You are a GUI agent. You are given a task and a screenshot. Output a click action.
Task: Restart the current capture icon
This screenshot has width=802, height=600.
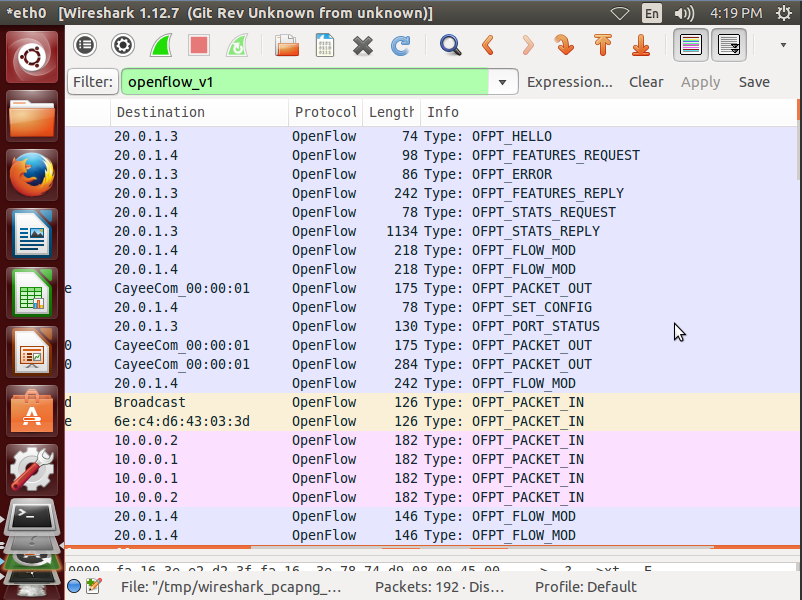coord(237,46)
